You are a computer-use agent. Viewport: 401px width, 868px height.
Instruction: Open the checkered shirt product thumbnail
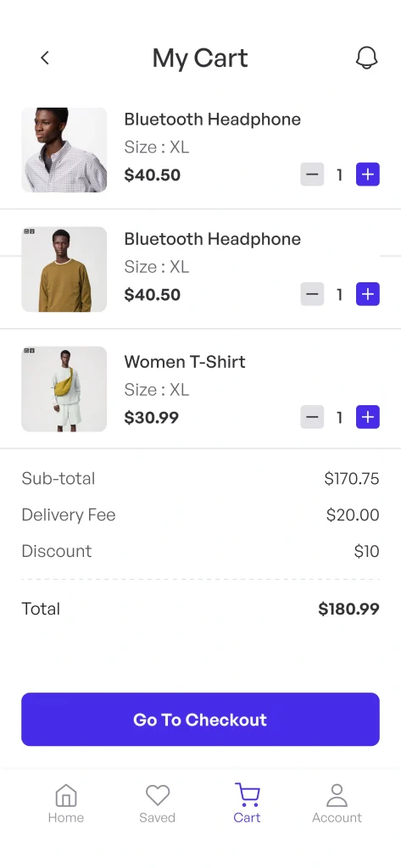point(64,150)
